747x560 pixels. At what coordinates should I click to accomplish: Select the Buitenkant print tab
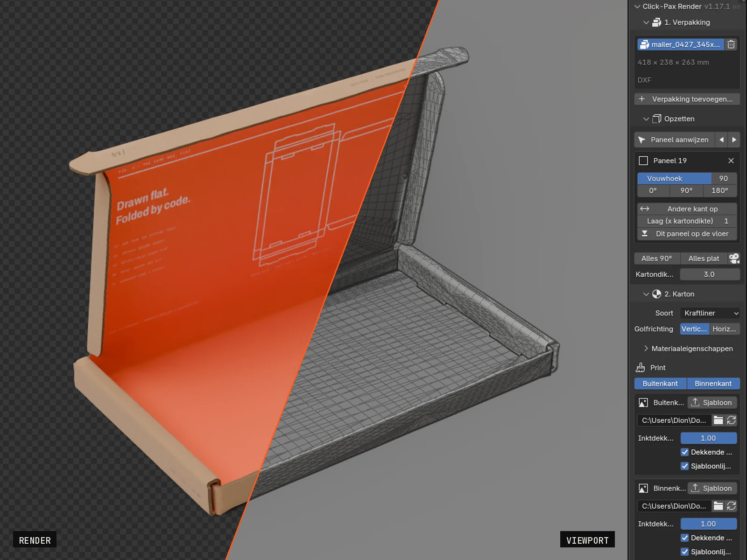point(660,384)
